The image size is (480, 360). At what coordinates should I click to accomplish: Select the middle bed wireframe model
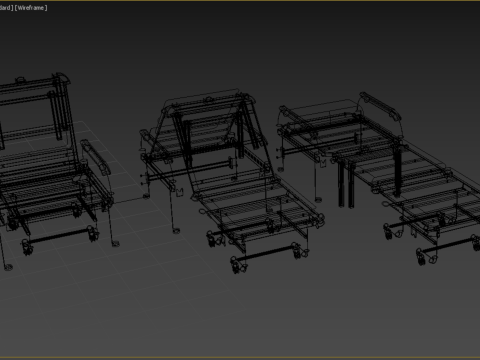[232, 181]
